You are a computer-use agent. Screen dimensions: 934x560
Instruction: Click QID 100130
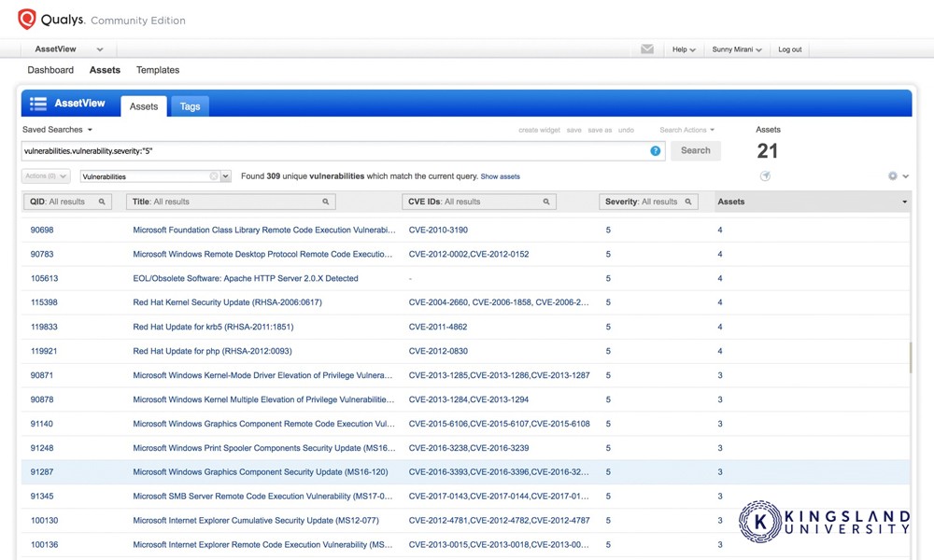[x=44, y=520]
